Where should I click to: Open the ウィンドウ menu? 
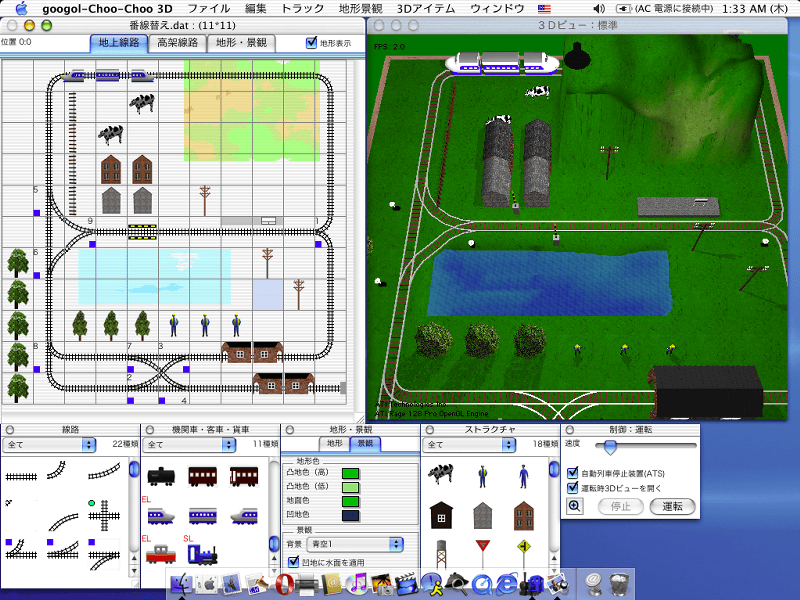click(x=497, y=9)
